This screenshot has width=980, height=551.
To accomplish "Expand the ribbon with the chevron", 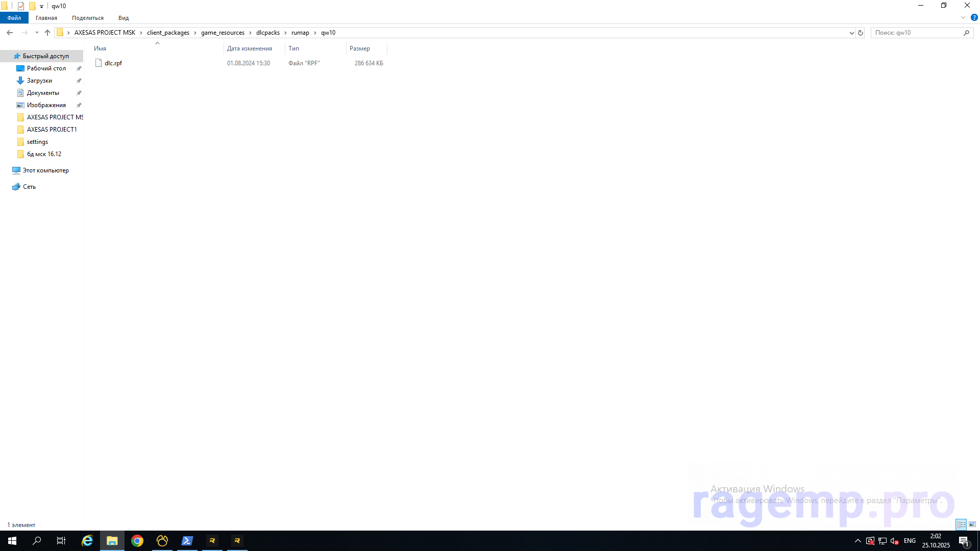I will pos(963,17).
